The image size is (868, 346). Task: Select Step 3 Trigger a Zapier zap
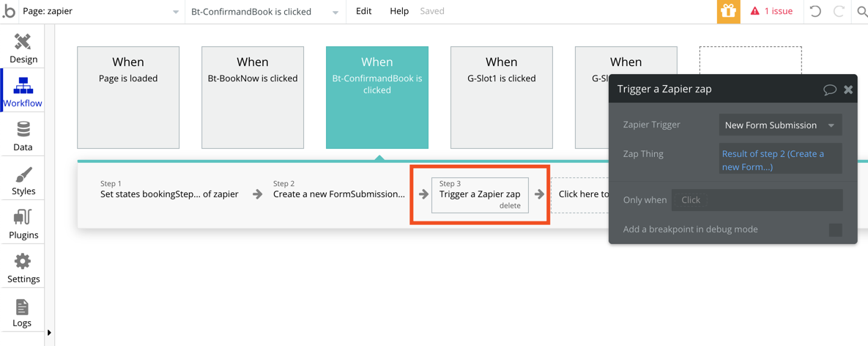click(480, 194)
